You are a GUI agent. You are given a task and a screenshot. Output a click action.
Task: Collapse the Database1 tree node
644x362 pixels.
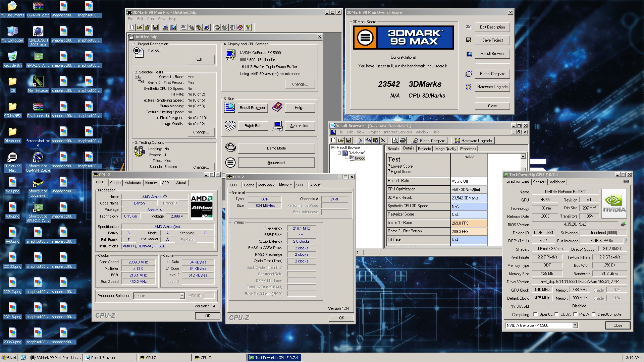coord(339,153)
